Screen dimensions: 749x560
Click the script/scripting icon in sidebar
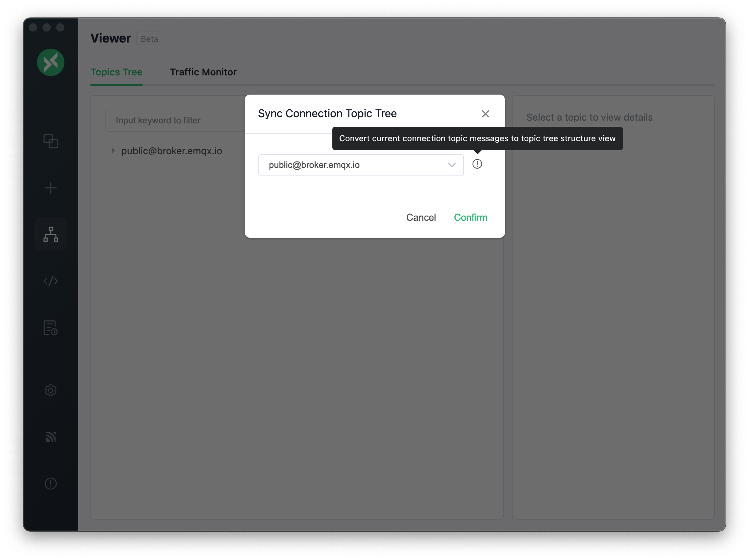tap(50, 281)
